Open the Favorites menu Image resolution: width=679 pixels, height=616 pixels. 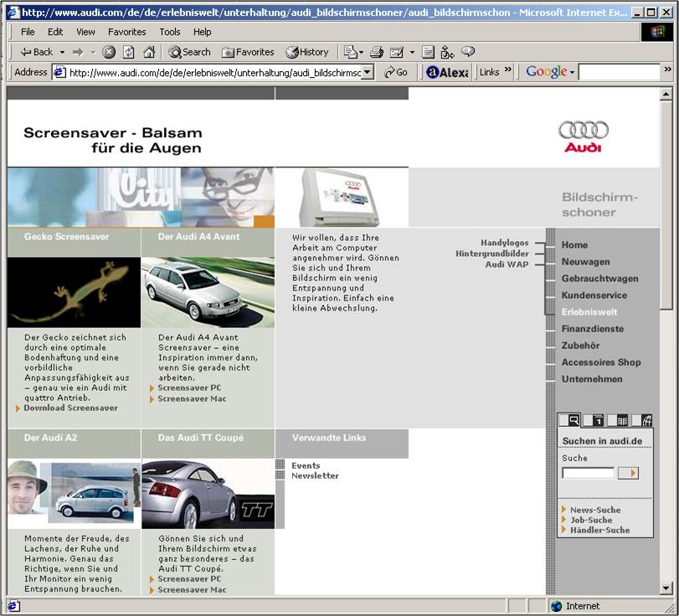[126, 32]
